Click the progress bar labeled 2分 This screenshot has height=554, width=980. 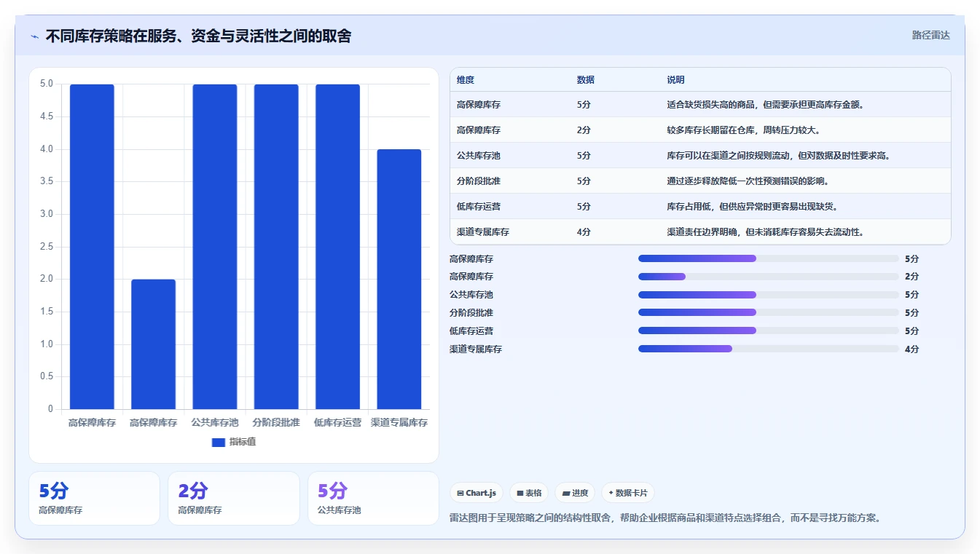pos(769,277)
